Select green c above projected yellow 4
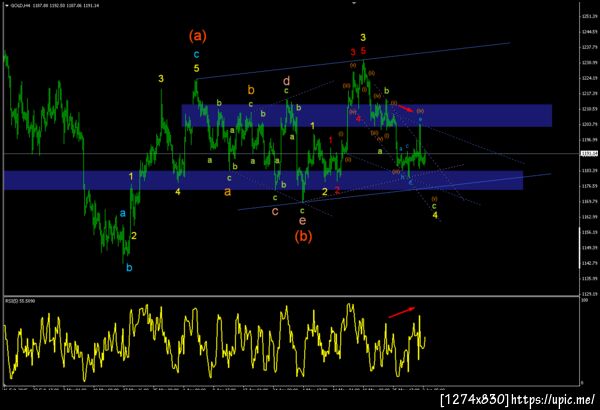This screenshot has height=410, width=600. [434, 206]
